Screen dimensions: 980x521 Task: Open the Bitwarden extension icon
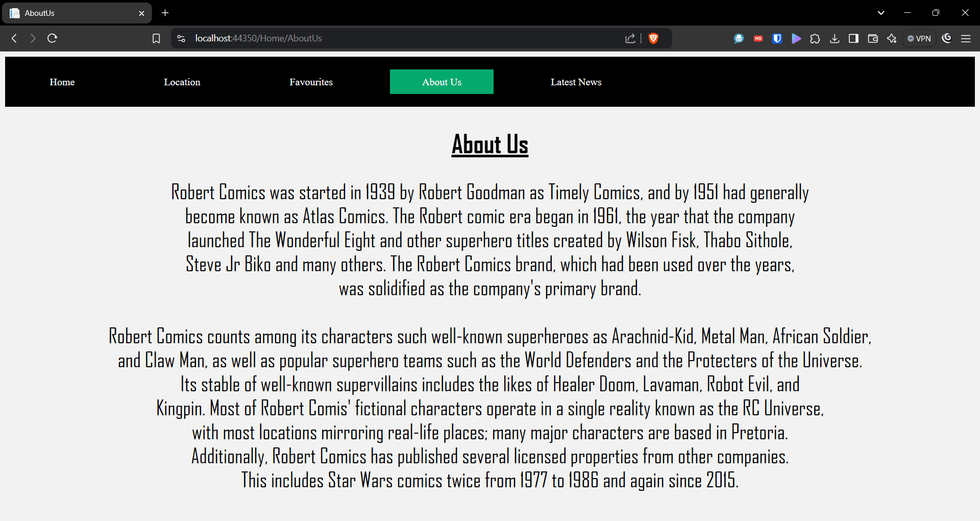pos(777,38)
